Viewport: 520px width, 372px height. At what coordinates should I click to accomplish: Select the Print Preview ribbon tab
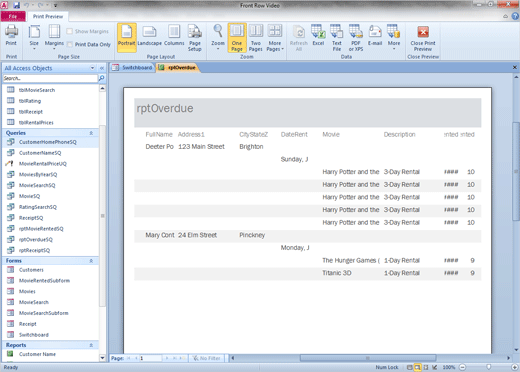click(x=48, y=16)
